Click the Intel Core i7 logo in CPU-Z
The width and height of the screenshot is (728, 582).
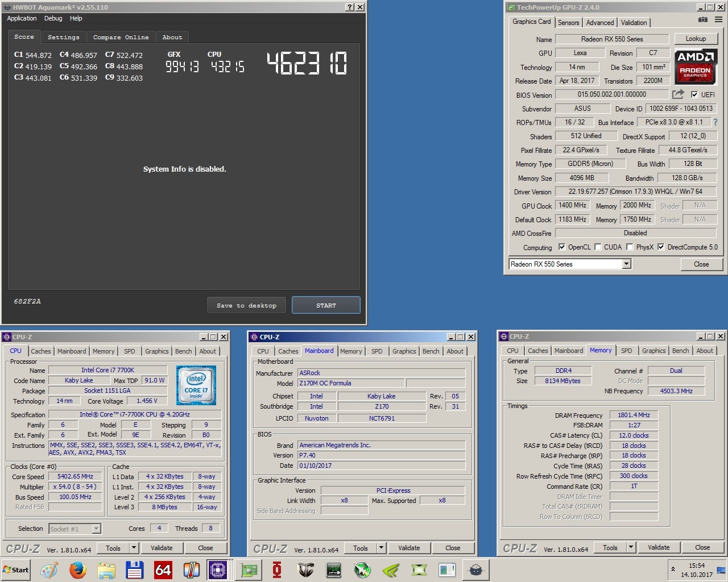click(196, 385)
